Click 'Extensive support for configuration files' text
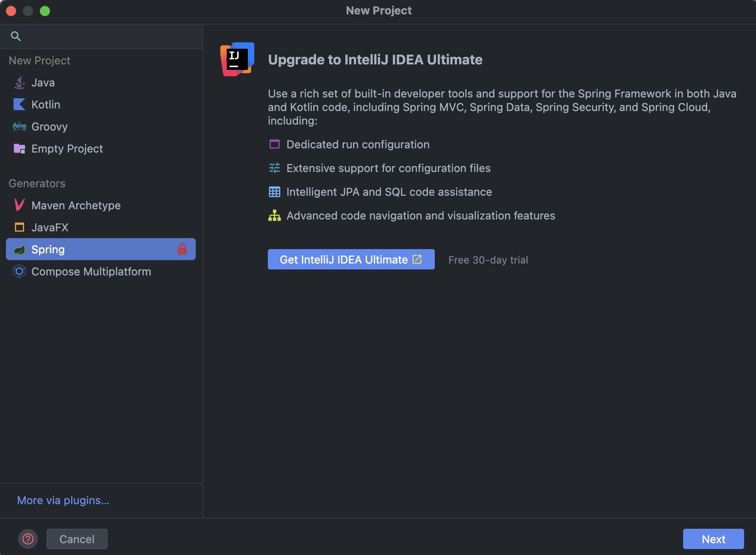The width and height of the screenshot is (756, 555). [x=389, y=168]
